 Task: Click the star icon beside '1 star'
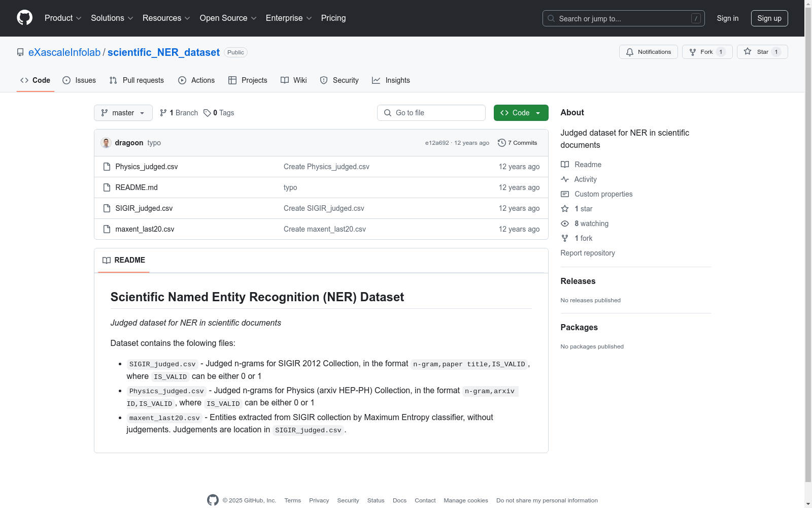(x=565, y=209)
